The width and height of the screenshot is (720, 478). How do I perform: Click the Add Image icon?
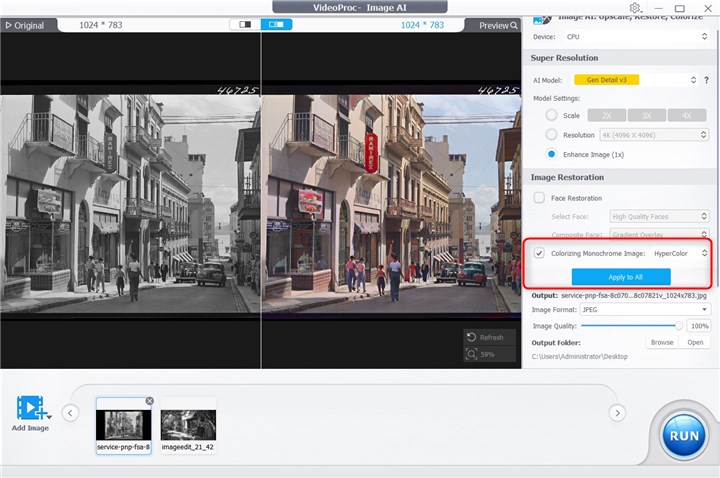(x=31, y=409)
